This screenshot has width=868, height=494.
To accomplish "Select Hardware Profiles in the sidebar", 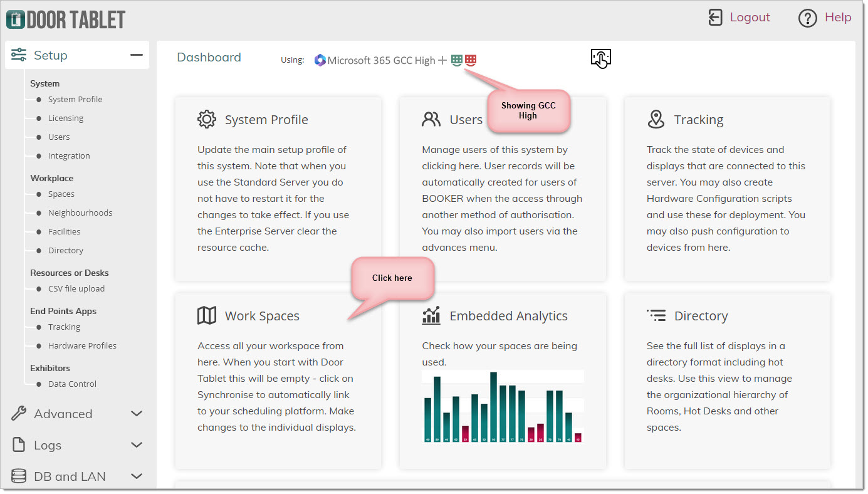I will click(82, 345).
